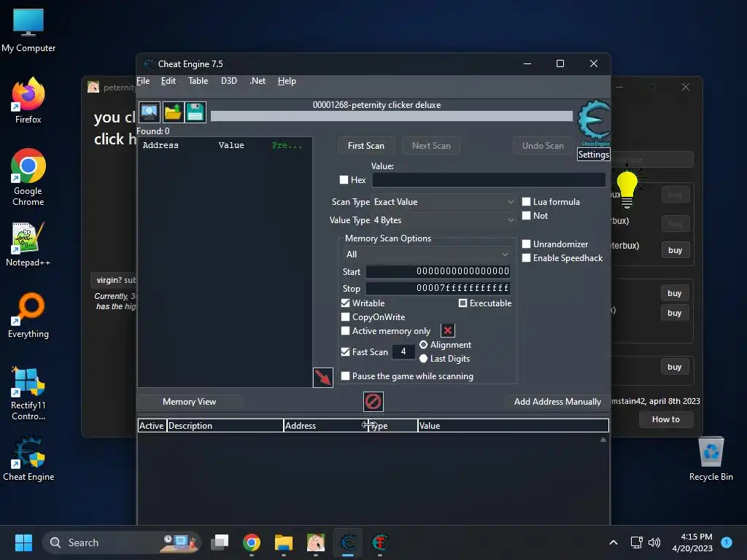
Task: Click the peternity clicker taskbar icon
Action: (315, 542)
